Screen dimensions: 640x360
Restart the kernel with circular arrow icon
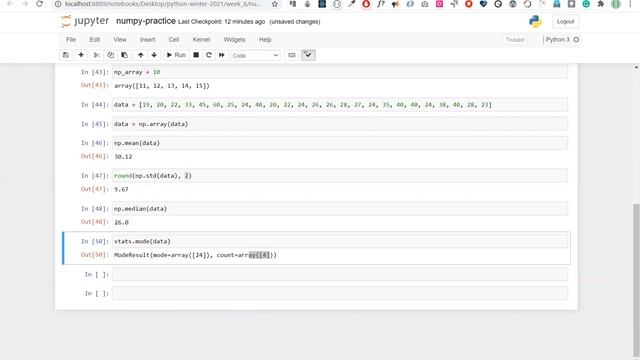tap(209, 55)
